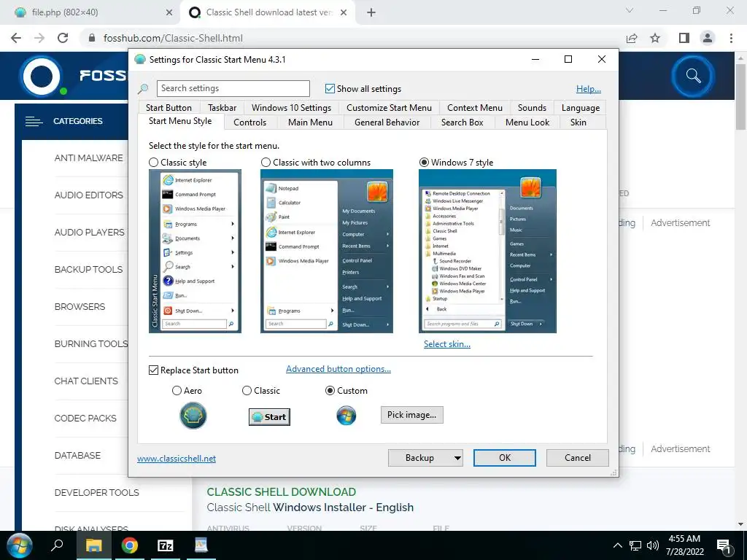The image size is (747, 560).
Task: Open the Windows 10 Settings tab
Action: [291, 108]
